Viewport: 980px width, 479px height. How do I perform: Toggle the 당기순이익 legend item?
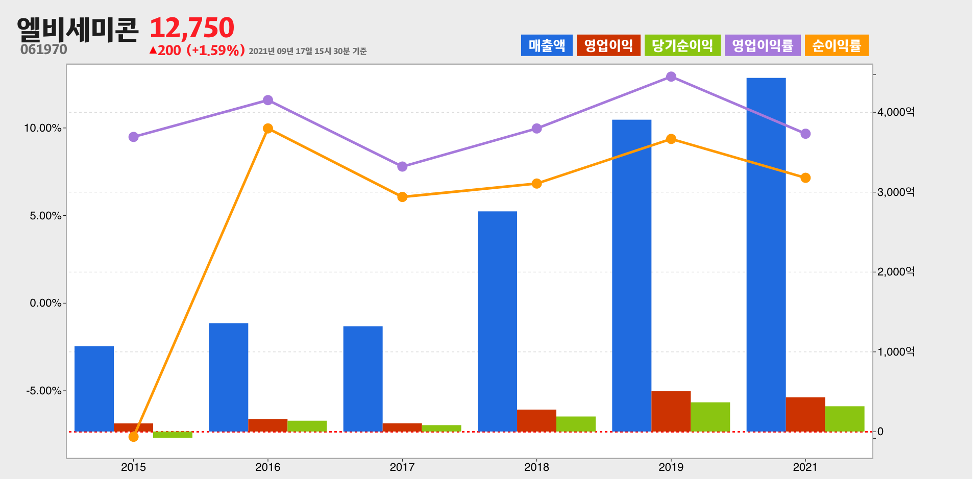pos(682,45)
